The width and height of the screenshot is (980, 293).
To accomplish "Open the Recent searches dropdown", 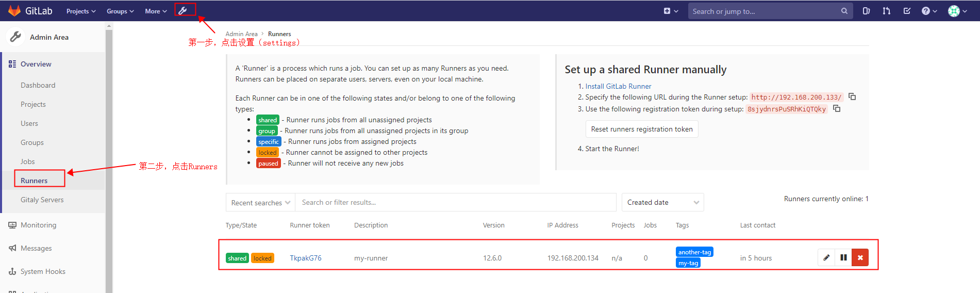I will point(260,203).
